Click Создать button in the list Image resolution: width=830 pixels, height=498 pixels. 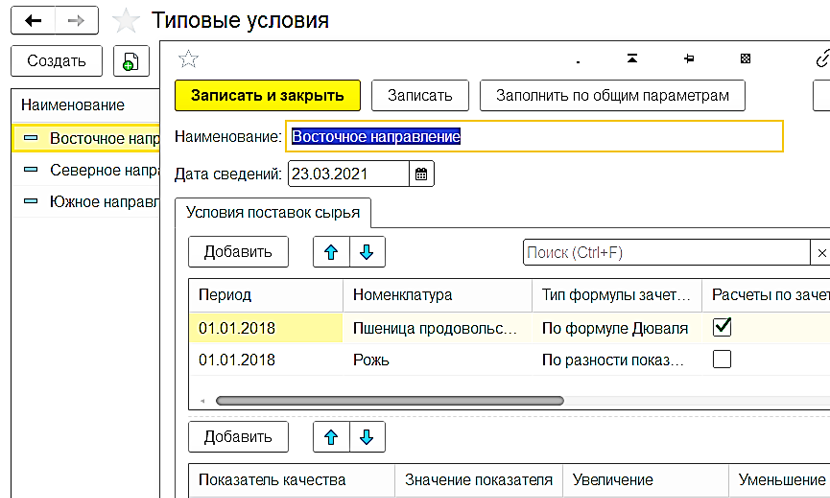pos(57,61)
